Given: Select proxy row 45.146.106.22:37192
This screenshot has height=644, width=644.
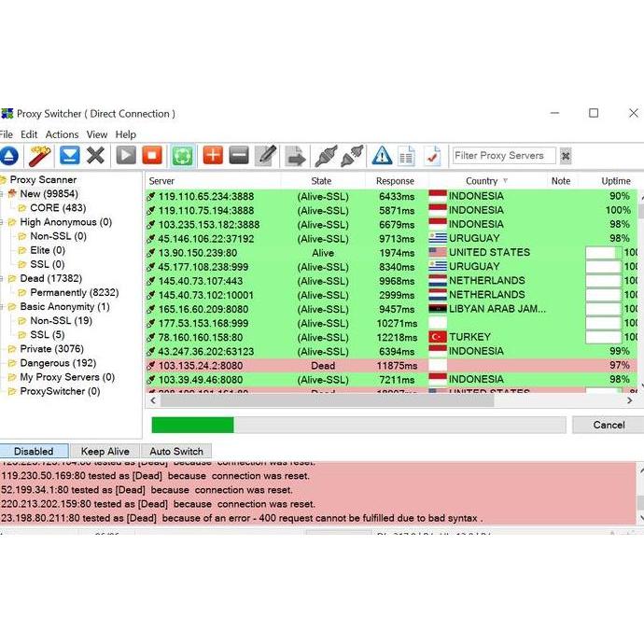Looking at the screenshot, I should coord(391,239).
